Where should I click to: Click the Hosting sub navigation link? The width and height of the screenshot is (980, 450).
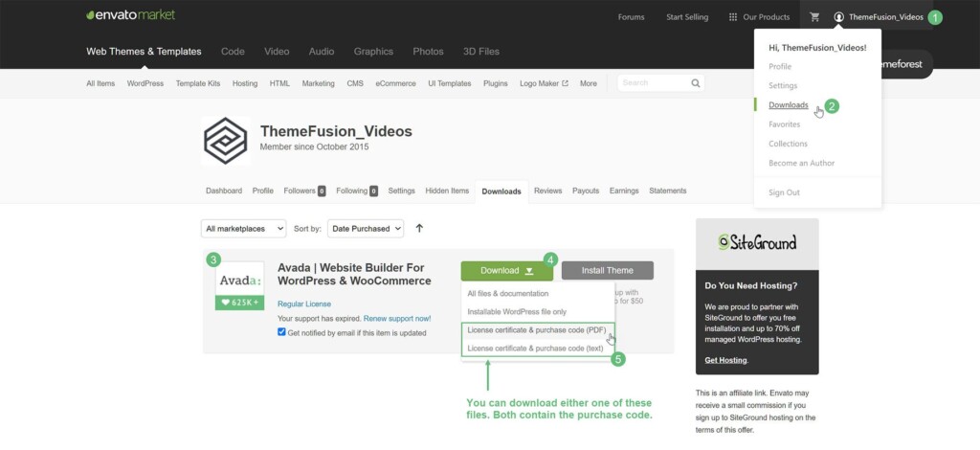[245, 83]
